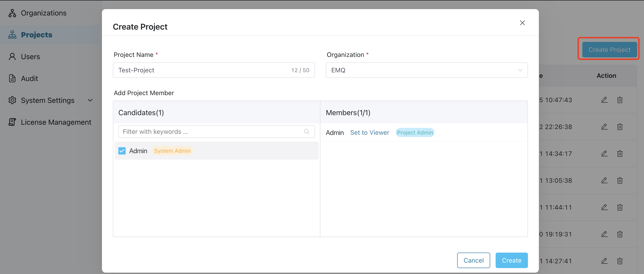Click the Cancel button in the dialog

coord(474,260)
